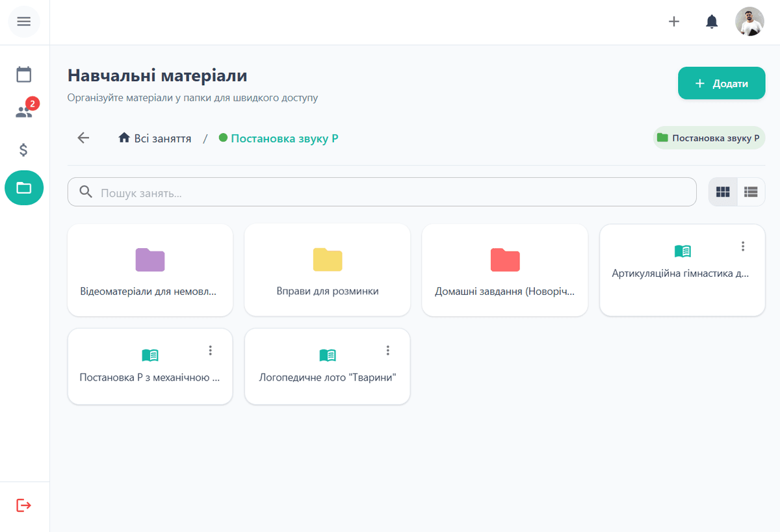780x532 pixels.
Task: Open the hamburger menu in the sidebar
Action: 24,21
